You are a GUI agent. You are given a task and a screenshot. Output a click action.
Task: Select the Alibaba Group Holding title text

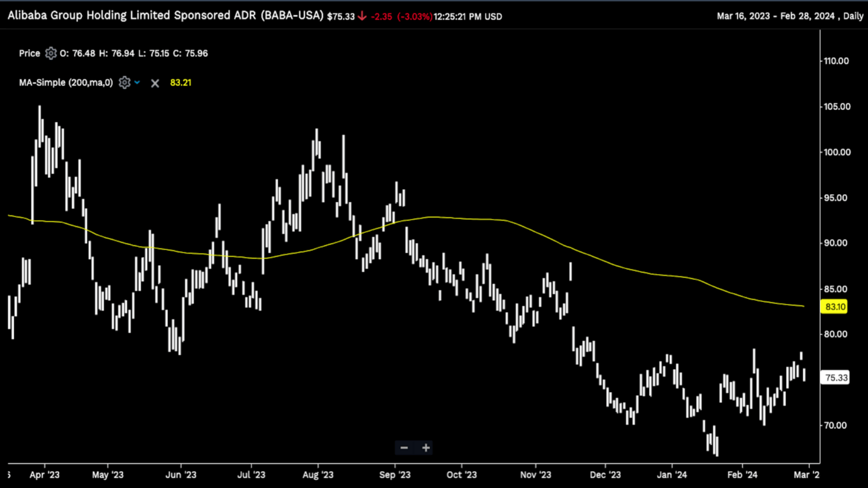pos(165,15)
